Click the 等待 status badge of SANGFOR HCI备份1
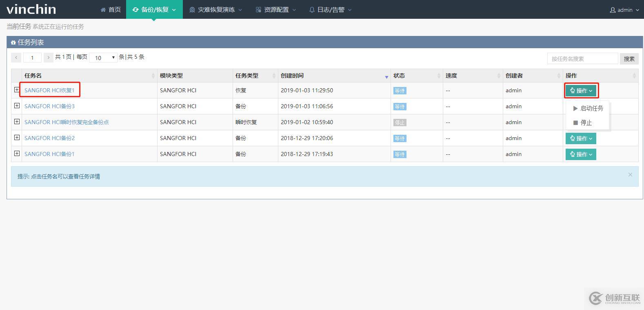The image size is (644, 310). click(x=400, y=154)
